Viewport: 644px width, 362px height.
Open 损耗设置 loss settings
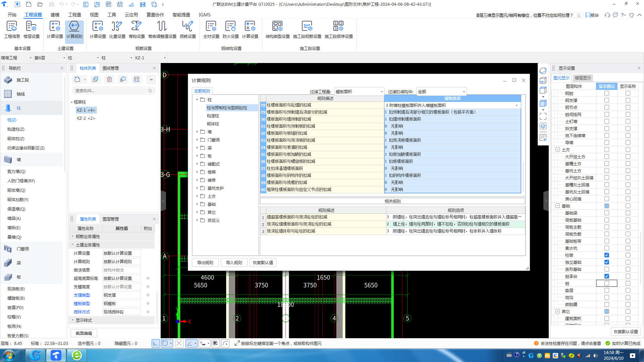pyautogui.click(x=187, y=29)
